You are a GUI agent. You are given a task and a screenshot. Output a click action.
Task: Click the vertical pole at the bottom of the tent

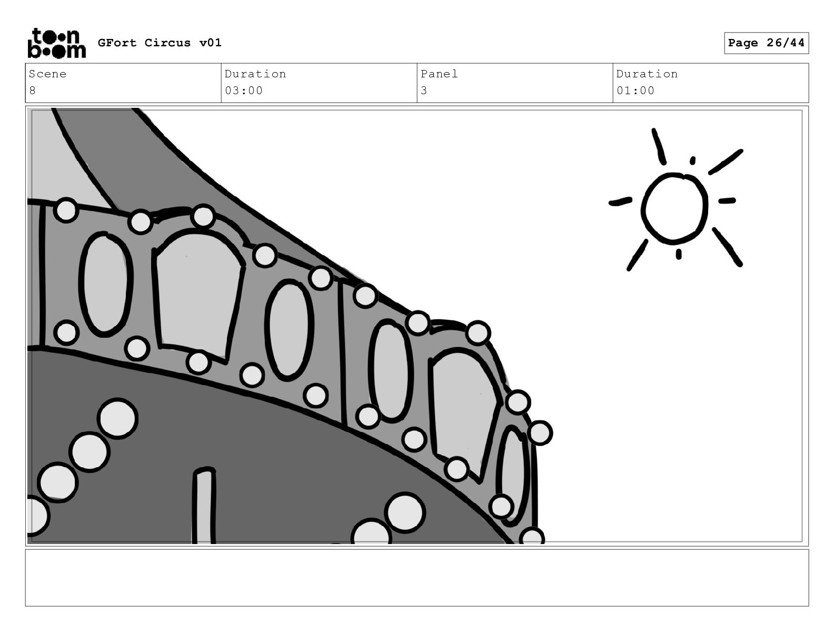click(x=204, y=506)
